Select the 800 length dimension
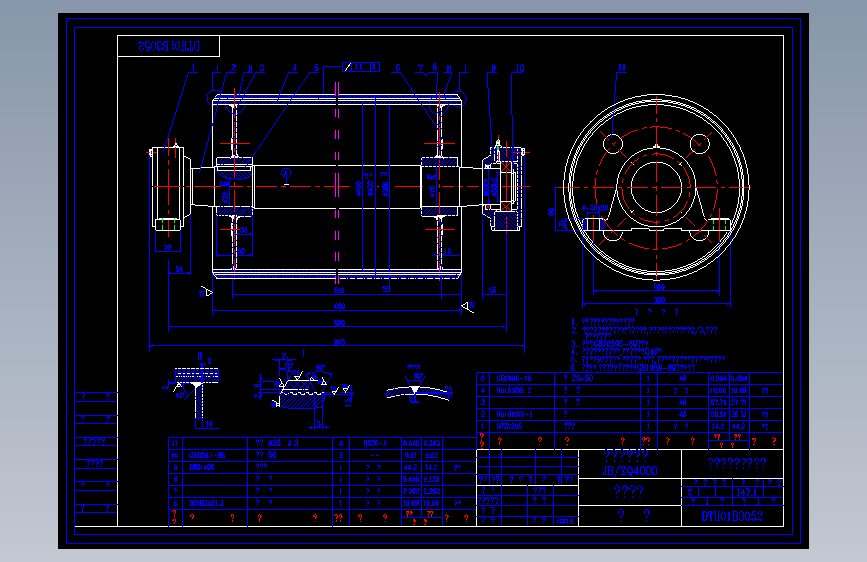 click(x=339, y=322)
